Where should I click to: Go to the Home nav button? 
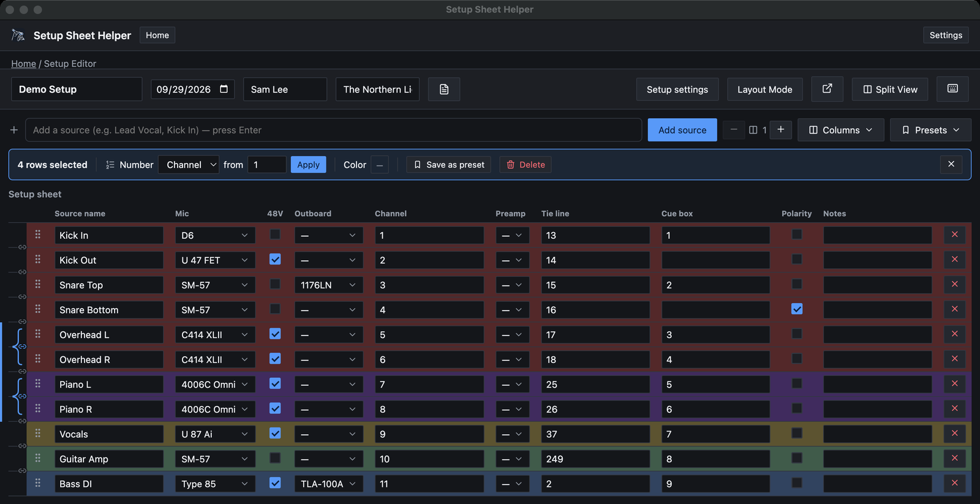point(157,36)
